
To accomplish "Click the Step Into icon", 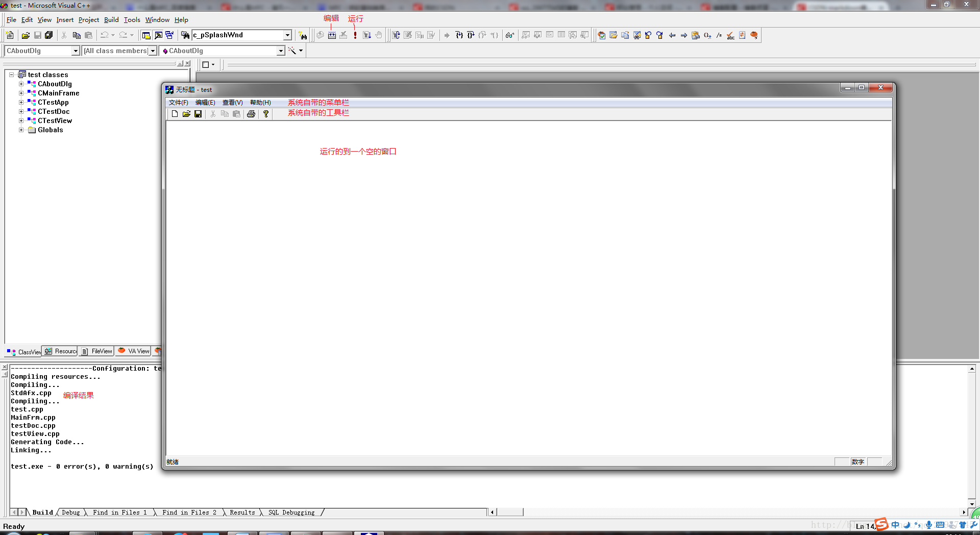I will tap(459, 35).
